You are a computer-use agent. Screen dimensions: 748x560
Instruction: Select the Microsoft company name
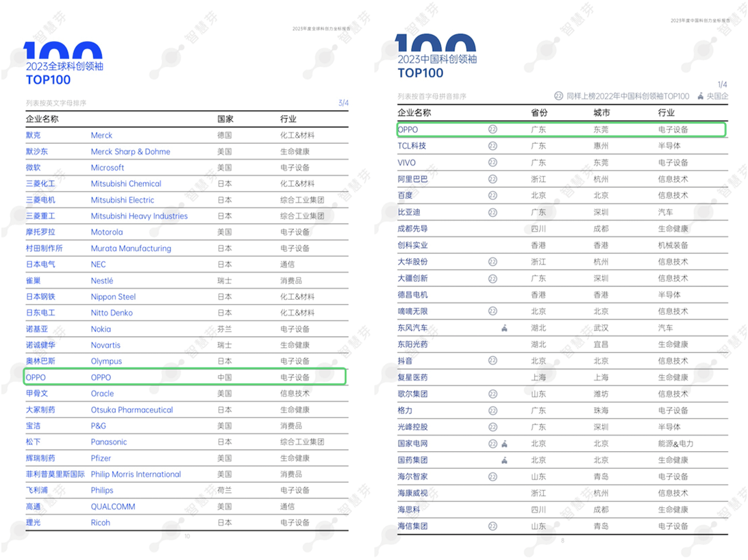(x=108, y=168)
